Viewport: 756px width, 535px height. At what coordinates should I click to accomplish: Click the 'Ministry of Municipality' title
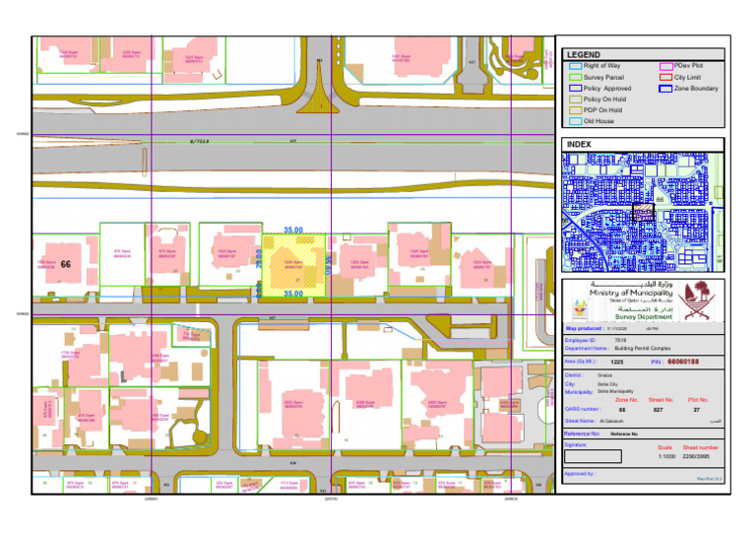tap(631, 293)
